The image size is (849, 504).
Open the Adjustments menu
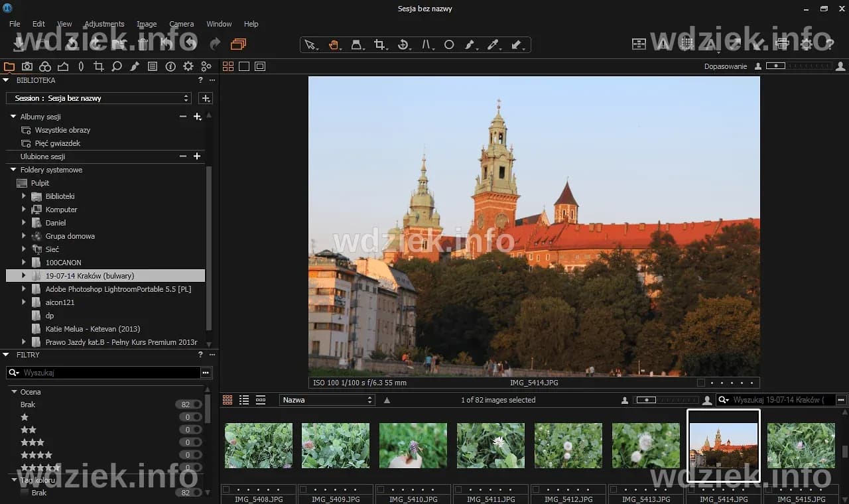coord(104,24)
